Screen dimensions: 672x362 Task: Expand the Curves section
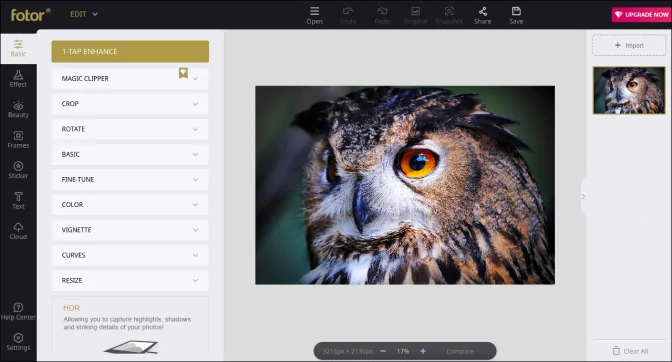[130, 255]
